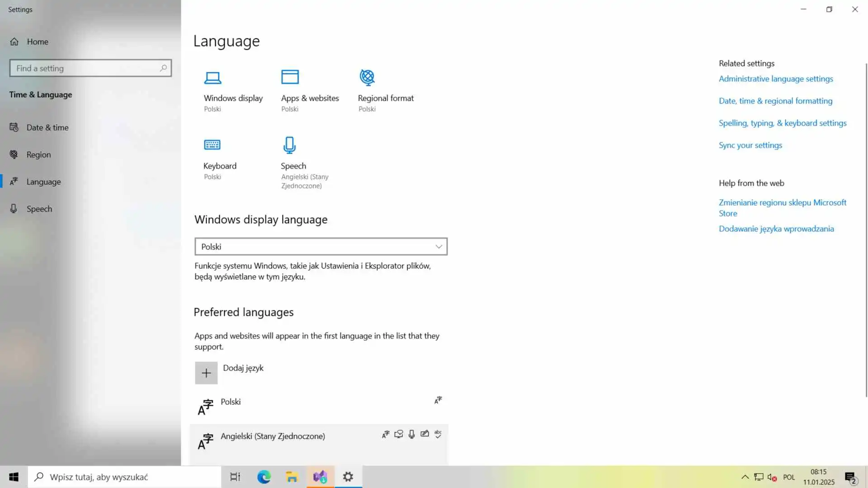The height and width of the screenshot is (488, 868).
Task: Open Administrative language settings link
Action: pos(776,79)
